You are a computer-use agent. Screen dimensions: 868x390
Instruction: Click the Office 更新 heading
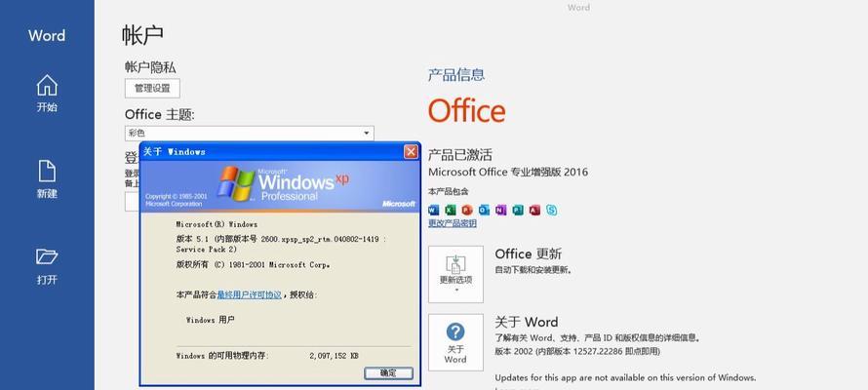click(528, 253)
